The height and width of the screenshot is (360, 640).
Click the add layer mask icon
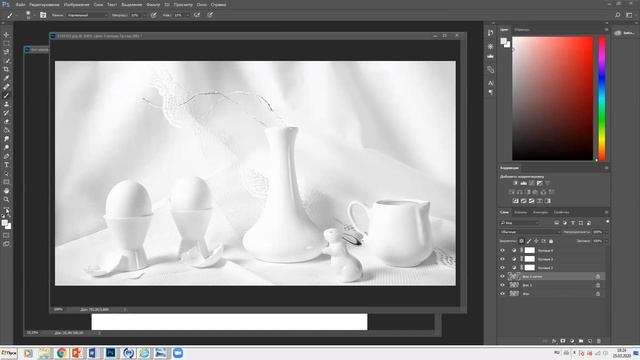pos(563,341)
